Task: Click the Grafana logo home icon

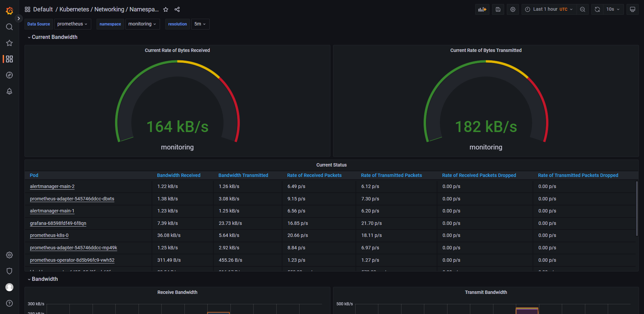Action: (x=9, y=11)
